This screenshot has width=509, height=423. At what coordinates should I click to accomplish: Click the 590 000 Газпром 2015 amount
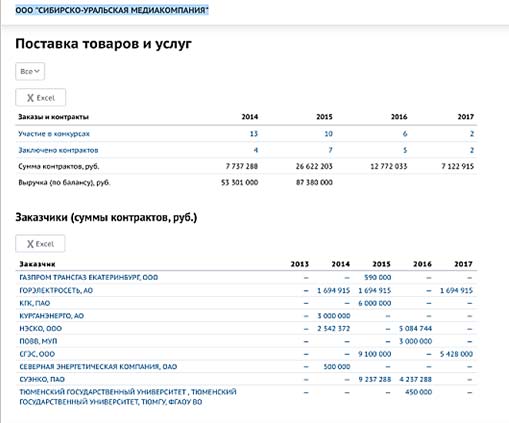(x=377, y=277)
